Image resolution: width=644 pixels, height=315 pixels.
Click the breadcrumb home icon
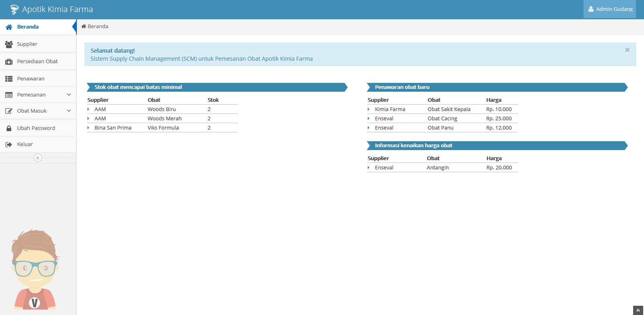click(84, 26)
